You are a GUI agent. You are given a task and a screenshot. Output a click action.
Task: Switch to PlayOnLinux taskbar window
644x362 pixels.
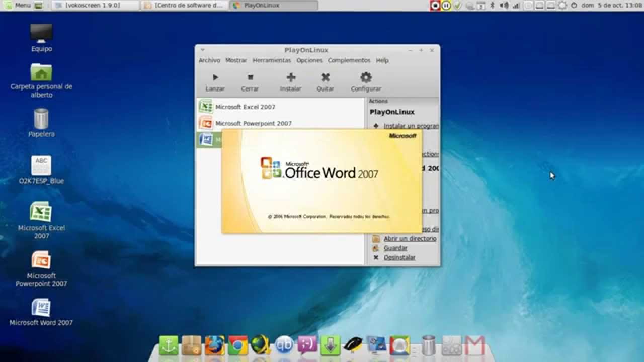pos(274,6)
